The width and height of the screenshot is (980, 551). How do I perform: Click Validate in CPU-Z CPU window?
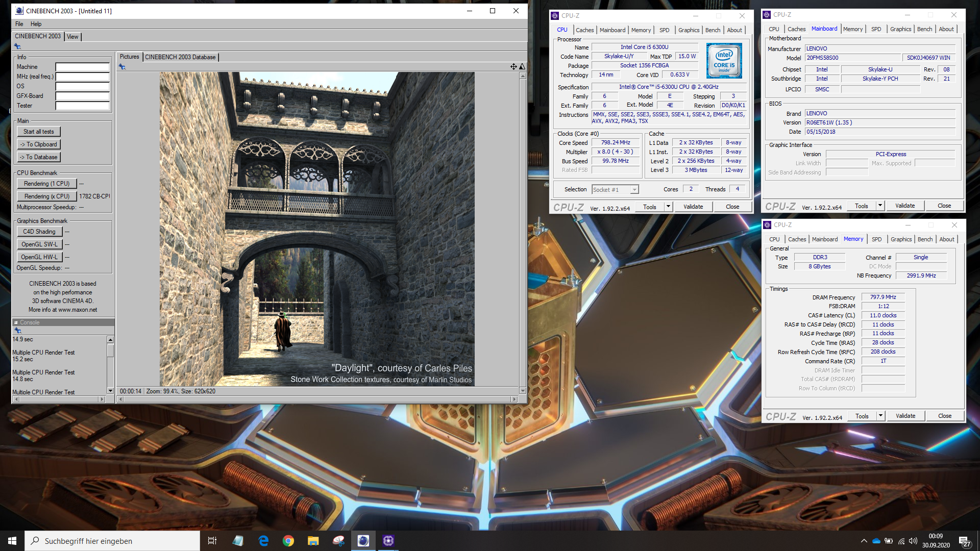click(x=693, y=207)
